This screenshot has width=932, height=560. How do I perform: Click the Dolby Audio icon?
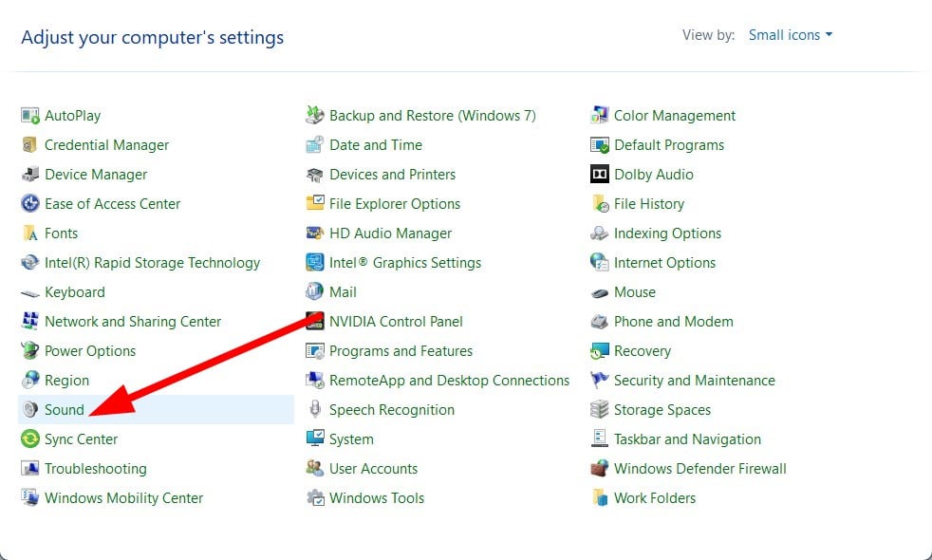[599, 175]
